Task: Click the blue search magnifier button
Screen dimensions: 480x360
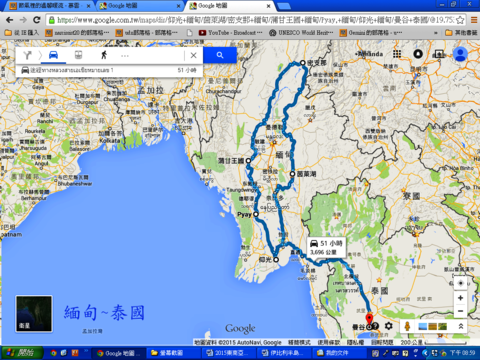Action: 220,55
